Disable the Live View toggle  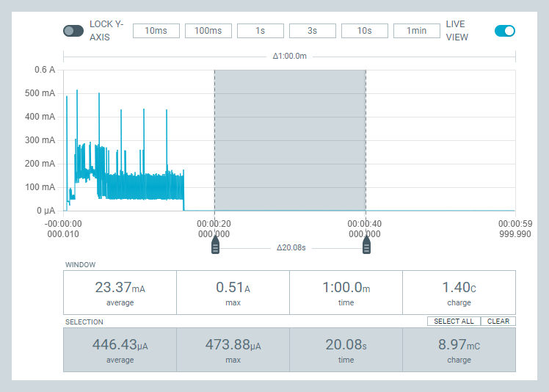pyautogui.click(x=504, y=31)
